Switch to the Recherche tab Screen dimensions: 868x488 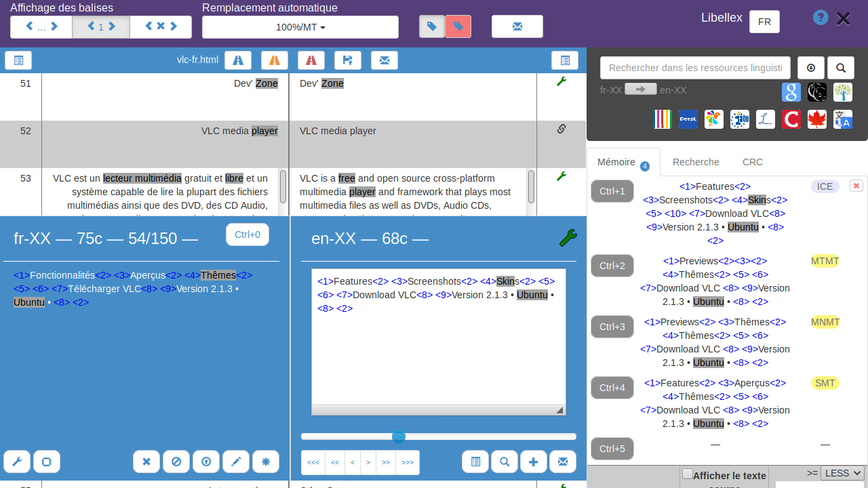696,162
